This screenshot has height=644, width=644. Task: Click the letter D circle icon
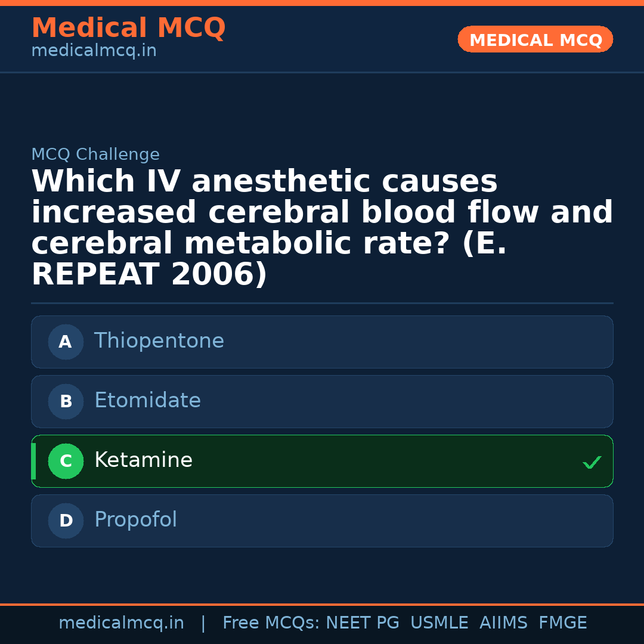click(x=66, y=521)
